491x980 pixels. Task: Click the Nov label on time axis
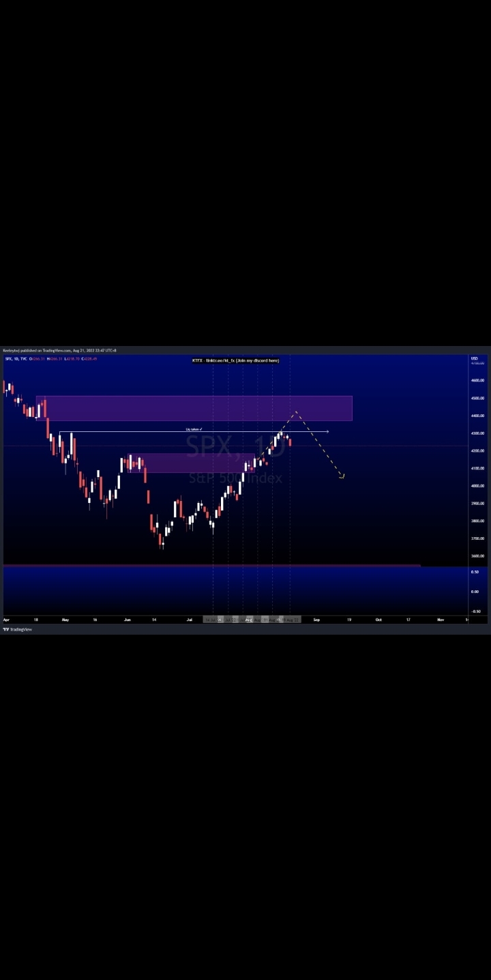coord(441,620)
